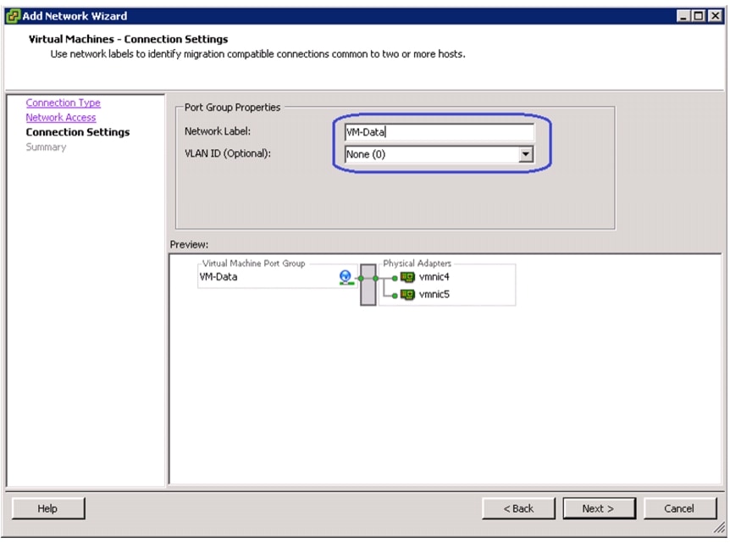730x560 pixels.
Task: Click the Network Label input field
Action: (440, 132)
